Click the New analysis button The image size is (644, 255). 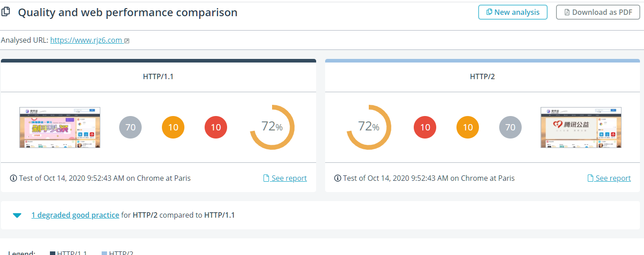[x=513, y=12]
